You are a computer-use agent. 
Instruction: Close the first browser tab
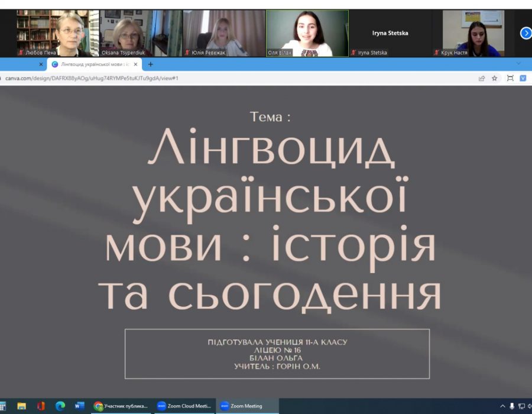41,64
